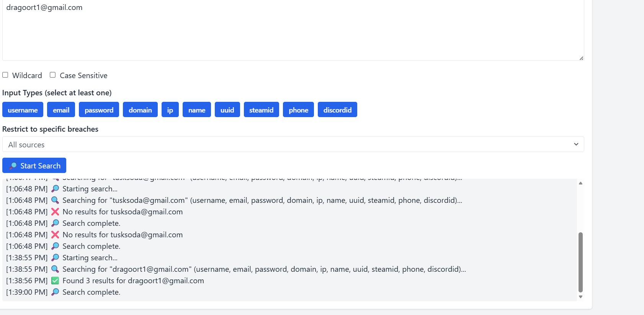Toggle the username input type

click(x=23, y=110)
